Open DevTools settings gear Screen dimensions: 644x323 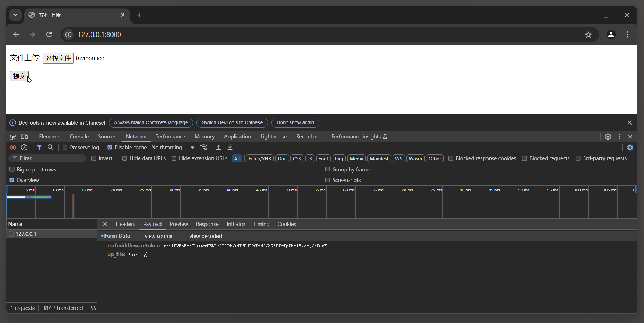click(608, 137)
